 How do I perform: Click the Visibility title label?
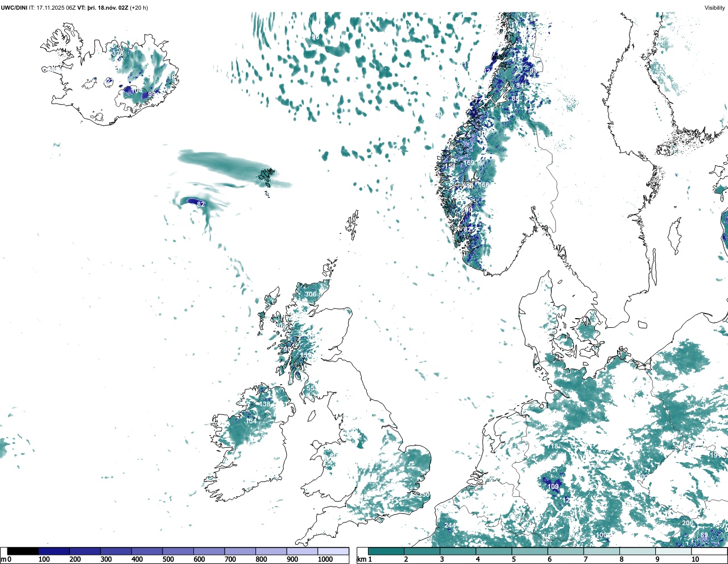click(715, 8)
